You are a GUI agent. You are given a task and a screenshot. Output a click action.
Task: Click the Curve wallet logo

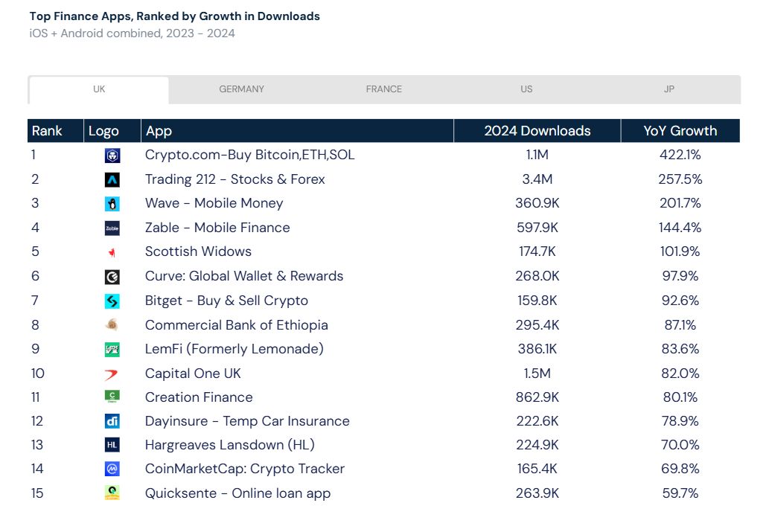(x=112, y=277)
